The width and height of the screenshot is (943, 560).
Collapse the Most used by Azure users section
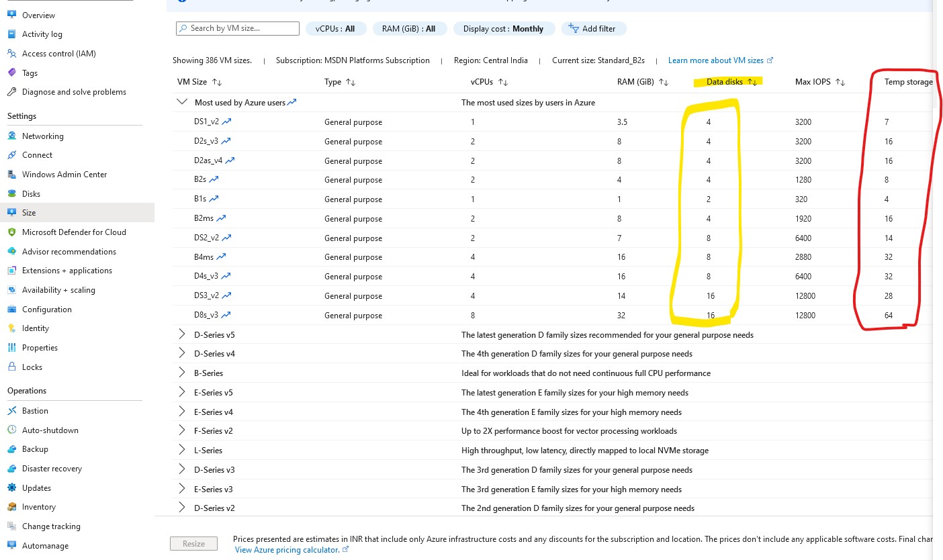(181, 102)
